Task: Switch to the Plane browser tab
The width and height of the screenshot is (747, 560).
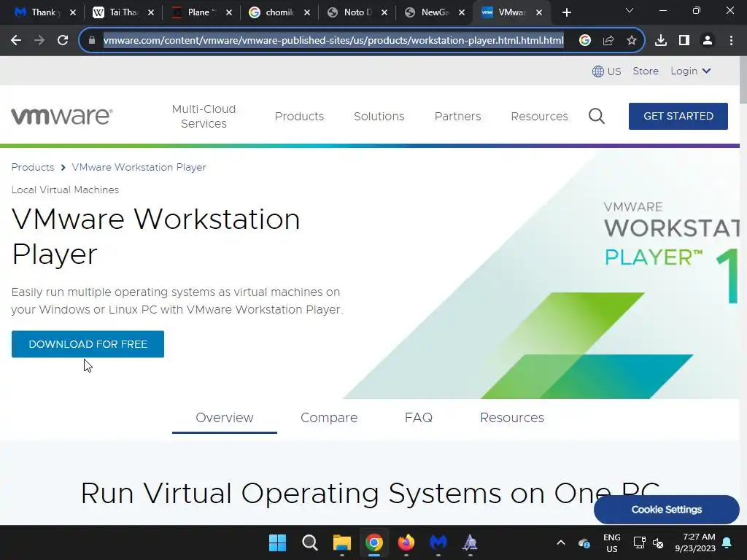Action: (x=201, y=12)
